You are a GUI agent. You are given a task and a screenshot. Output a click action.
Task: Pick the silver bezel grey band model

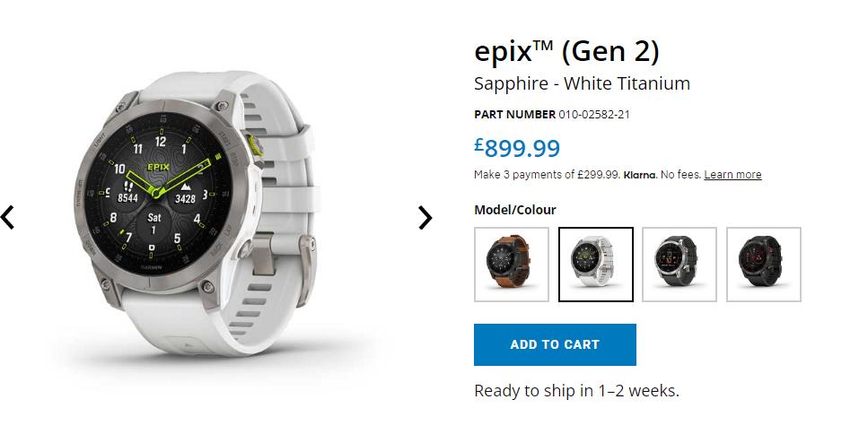(x=679, y=265)
